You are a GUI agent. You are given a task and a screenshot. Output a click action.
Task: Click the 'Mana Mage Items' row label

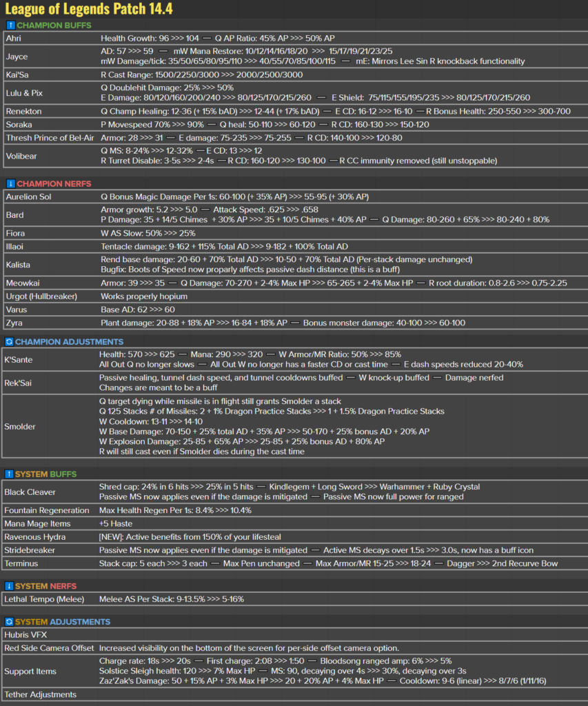pos(37,524)
